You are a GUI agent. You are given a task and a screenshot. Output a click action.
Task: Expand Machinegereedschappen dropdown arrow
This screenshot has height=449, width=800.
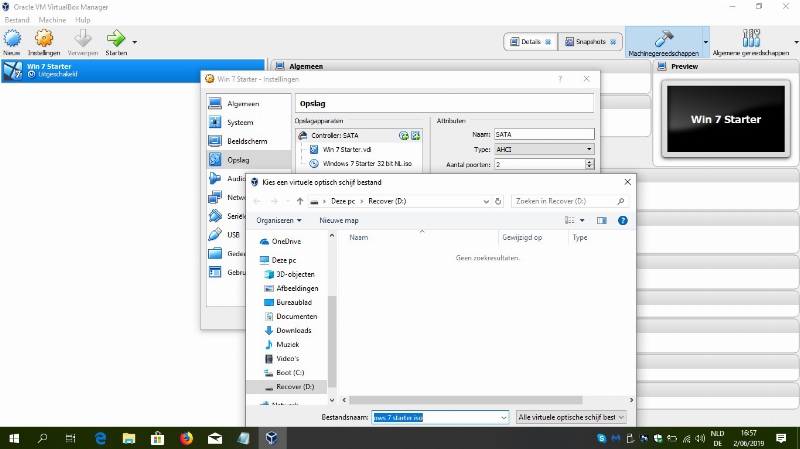706,42
